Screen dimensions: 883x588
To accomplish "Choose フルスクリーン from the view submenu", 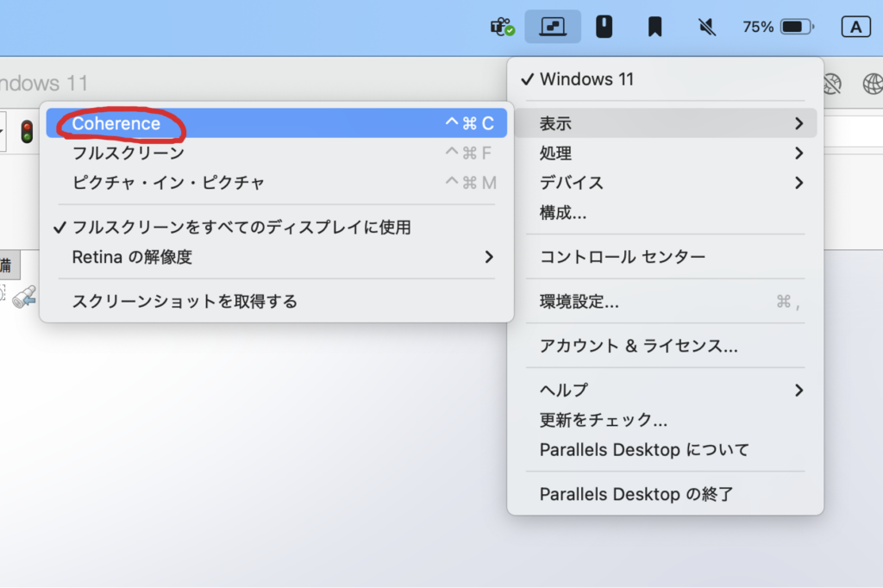I will pos(277,153).
